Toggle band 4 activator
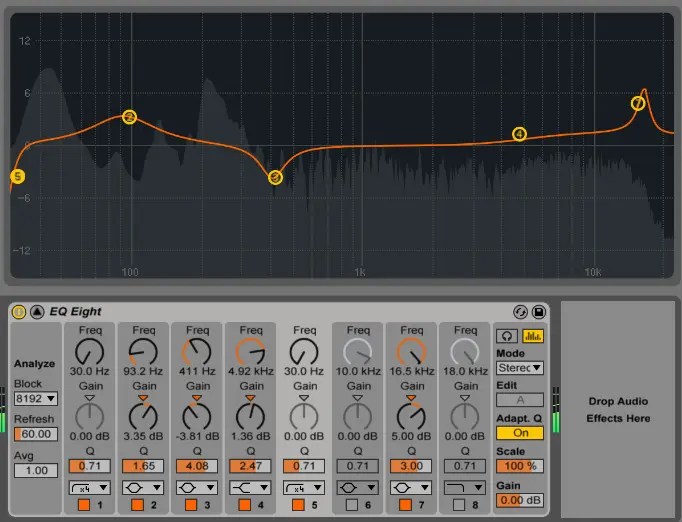 pyautogui.click(x=244, y=505)
